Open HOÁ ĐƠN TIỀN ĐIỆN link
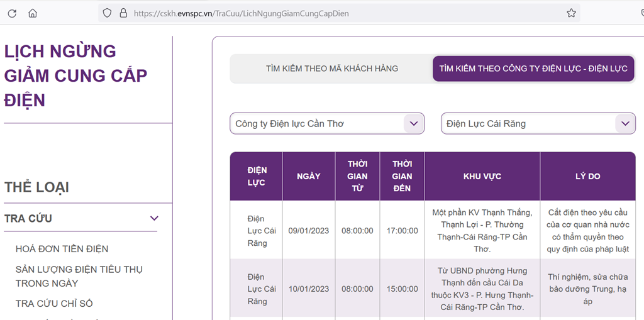644x320 pixels. 62,249
